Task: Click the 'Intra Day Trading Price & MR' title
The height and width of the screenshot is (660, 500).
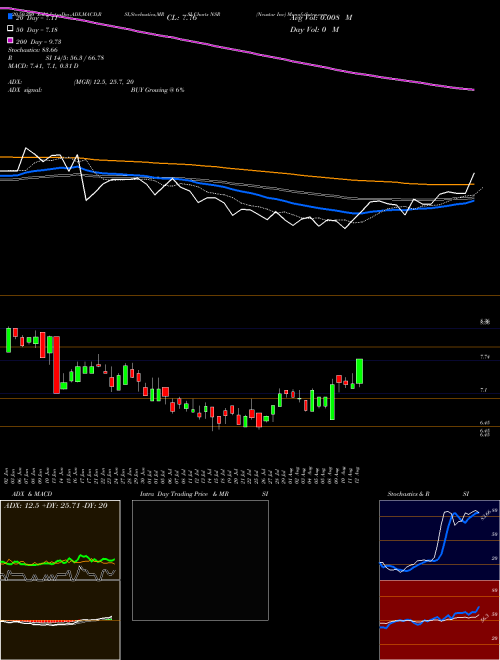Action: (x=184, y=494)
